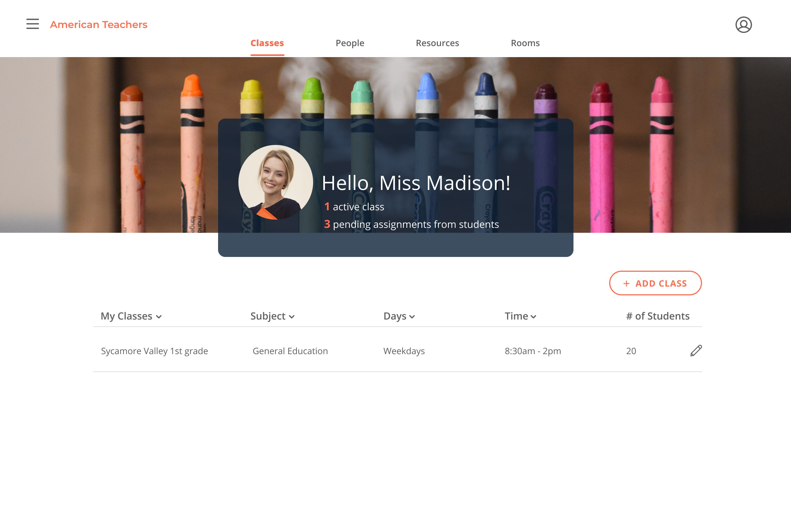
Task: Select the Classes tab
Action: (267, 43)
